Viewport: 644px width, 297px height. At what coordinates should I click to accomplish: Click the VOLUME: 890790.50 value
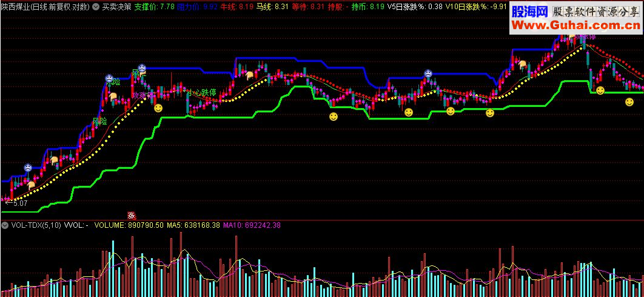129,225
